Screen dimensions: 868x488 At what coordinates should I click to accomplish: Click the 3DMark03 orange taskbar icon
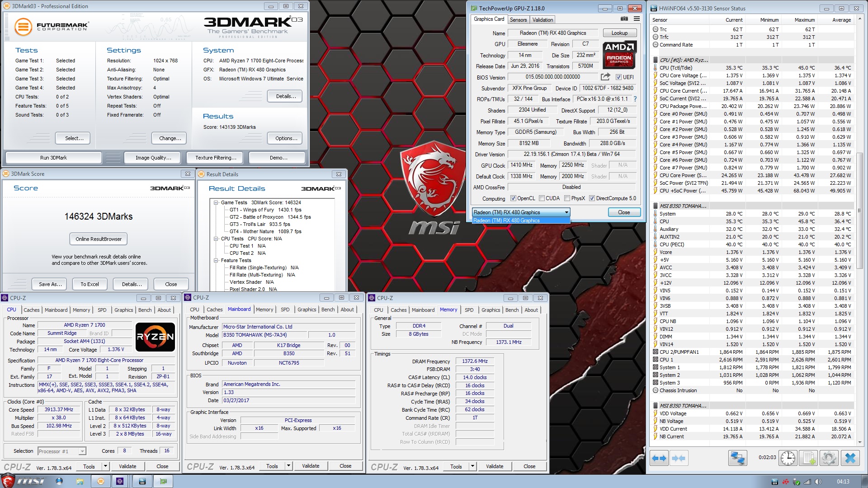pyautogui.click(x=101, y=482)
